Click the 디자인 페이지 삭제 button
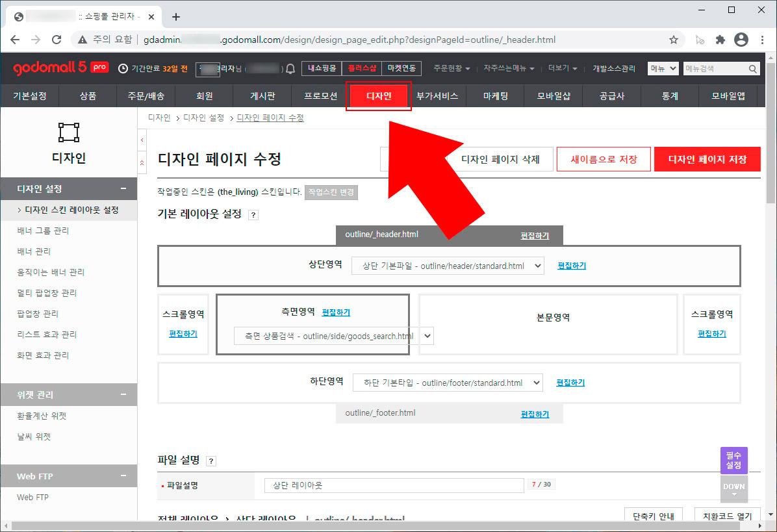 500,160
